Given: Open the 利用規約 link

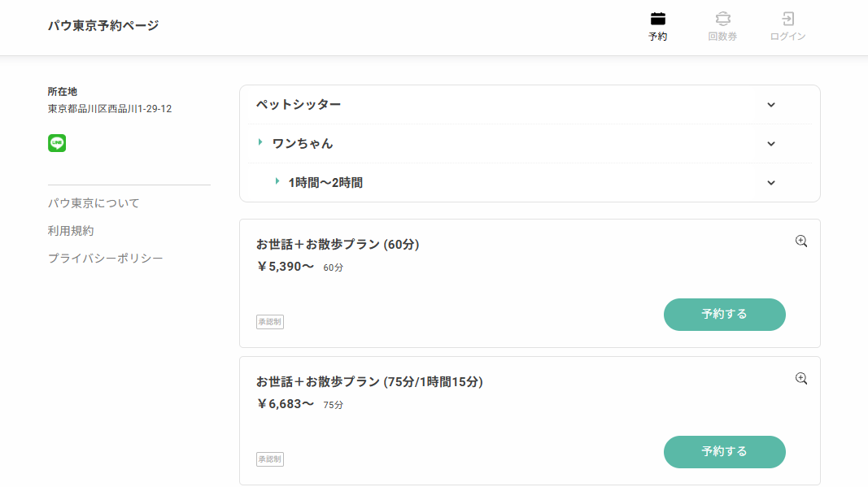Looking at the screenshot, I should coord(71,231).
